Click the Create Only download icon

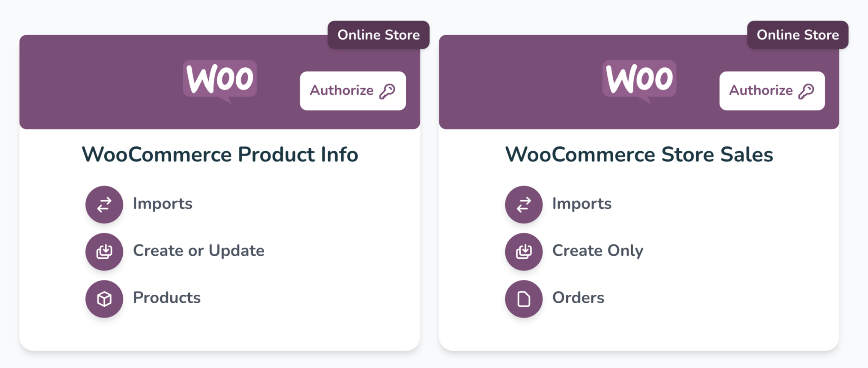tap(524, 251)
